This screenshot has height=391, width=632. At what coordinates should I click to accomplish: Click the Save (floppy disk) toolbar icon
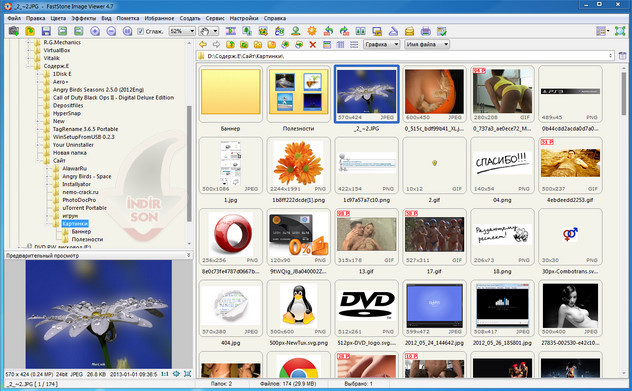click(46, 31)
